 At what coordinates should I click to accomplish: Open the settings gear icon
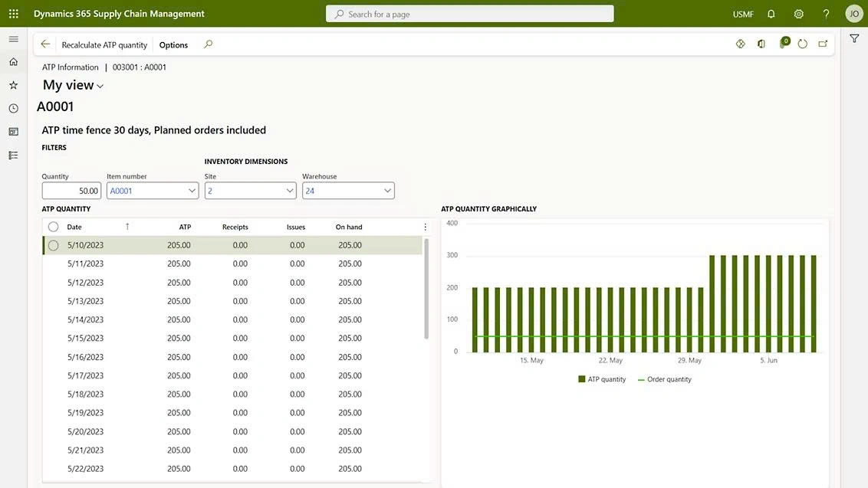[x=799, y=14]
